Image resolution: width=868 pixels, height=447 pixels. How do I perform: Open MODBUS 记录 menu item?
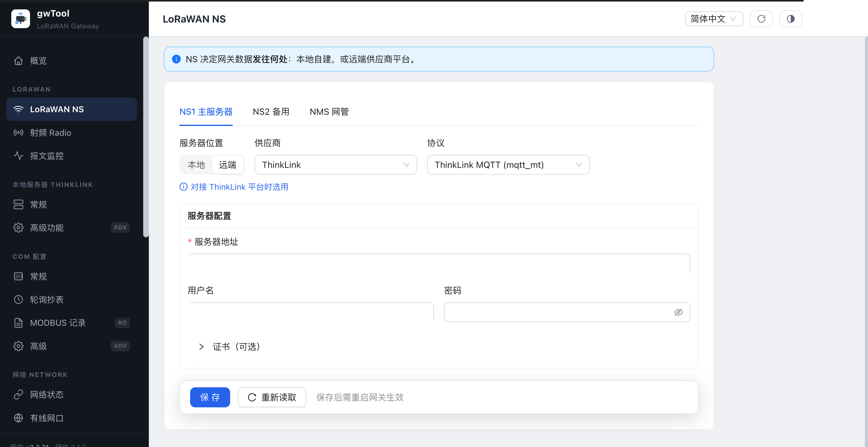tap(71, 323)
